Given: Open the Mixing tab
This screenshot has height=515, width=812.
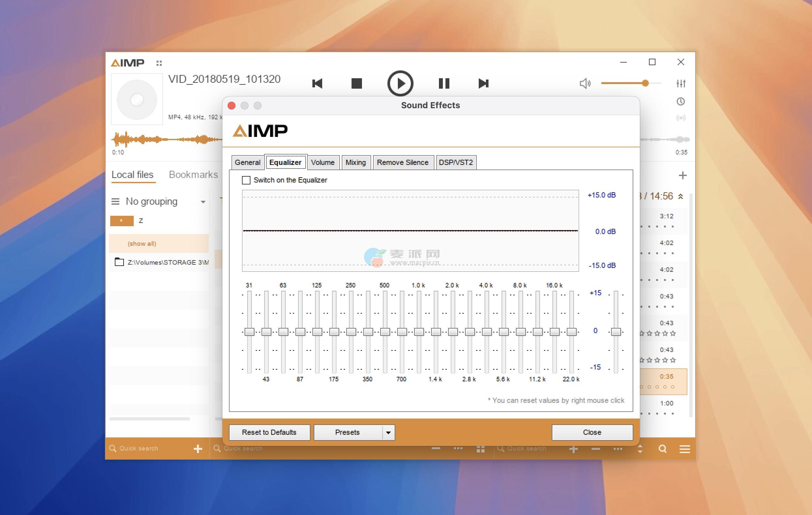Looking at the screenshot, I should point(356,162).
